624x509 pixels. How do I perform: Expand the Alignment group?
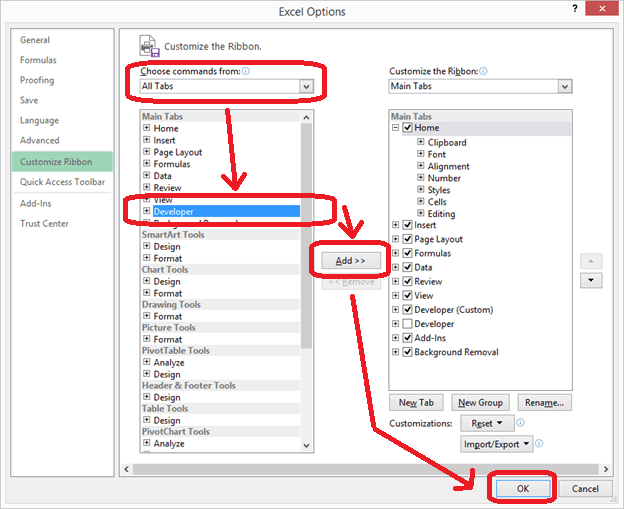[421, 166]
